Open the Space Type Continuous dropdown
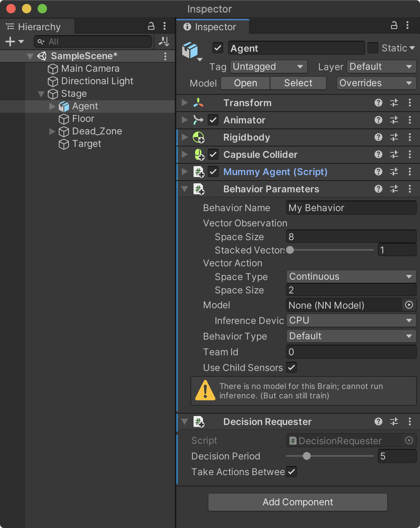 pos(351,277)
